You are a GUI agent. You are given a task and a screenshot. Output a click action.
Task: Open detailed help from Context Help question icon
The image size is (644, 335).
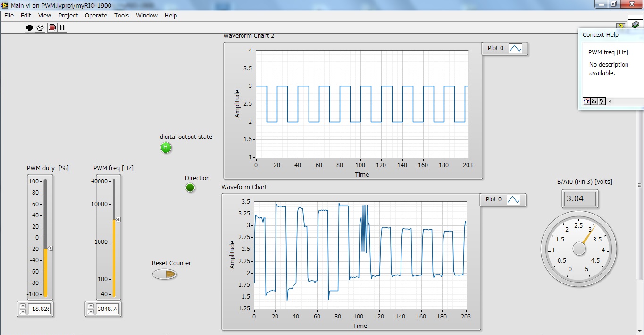coord(602,101)
